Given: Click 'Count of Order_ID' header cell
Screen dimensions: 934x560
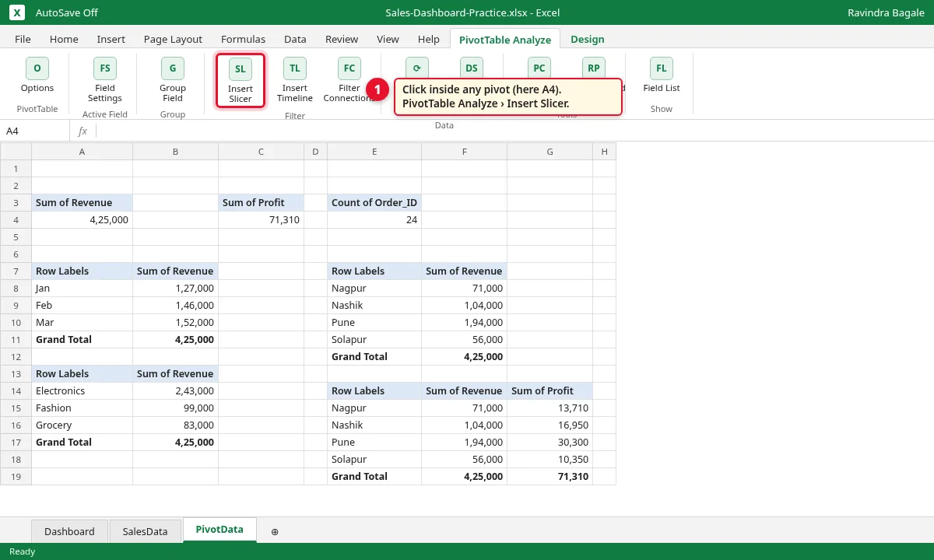Looking at the screenshot, I should pos(374,203).
